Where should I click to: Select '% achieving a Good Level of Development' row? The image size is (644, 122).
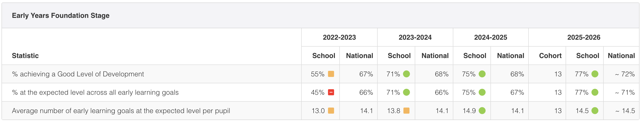(320, 74)
